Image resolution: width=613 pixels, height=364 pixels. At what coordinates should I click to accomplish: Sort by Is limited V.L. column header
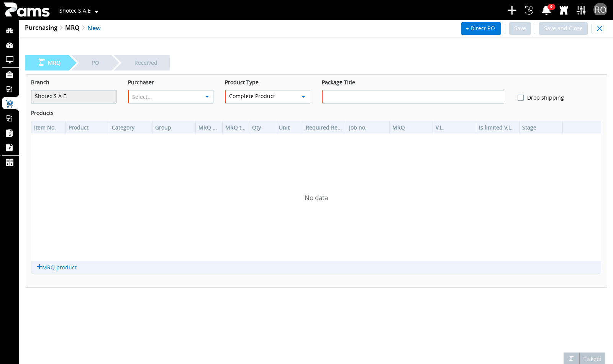click(498, 128)
